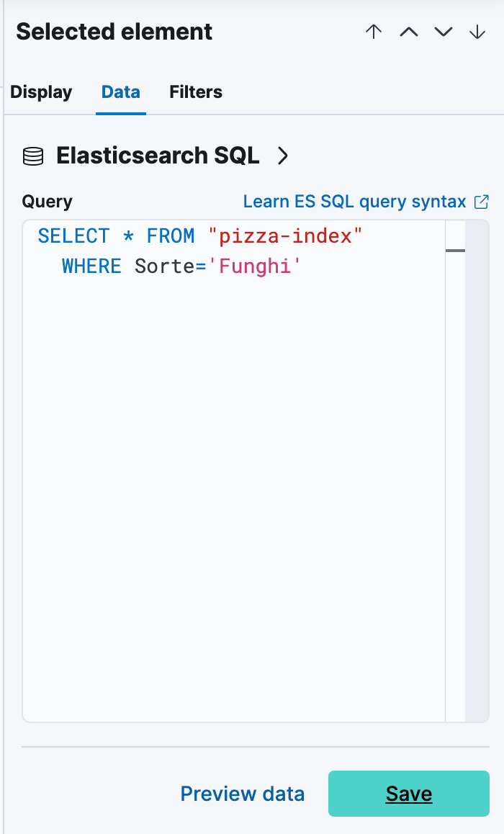Click the send backward down-chevron icon
Screen dimensions: 504x834
pyautogui.click(x=443, y=32)
